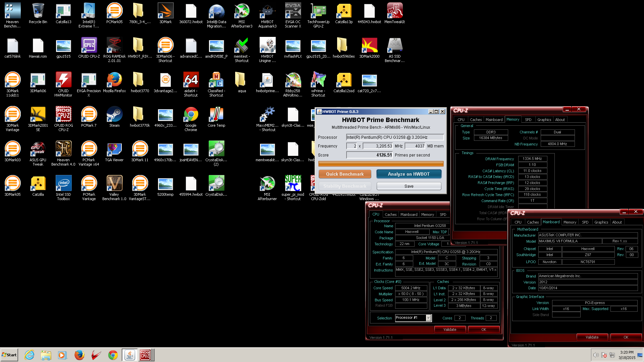Viewport: 644px width, 362px height.
Task: Open Windows Explorer folder in taskbar
Action: click(x=46, y=355)
